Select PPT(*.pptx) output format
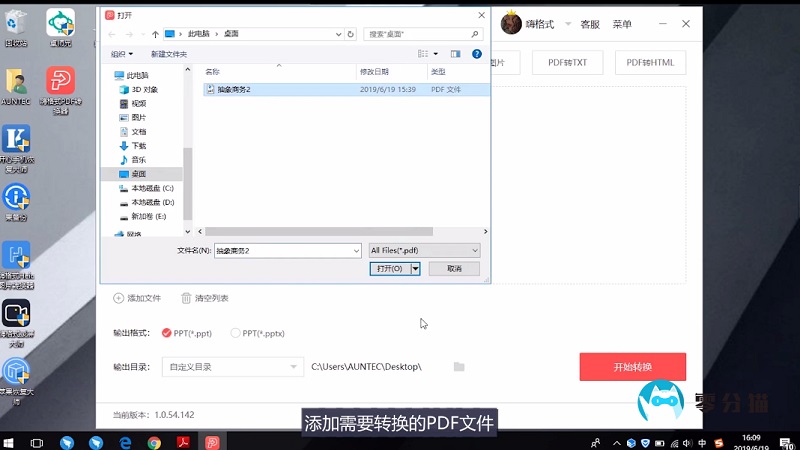This screenshot has height=450, width=800. [x=236, y=333]
